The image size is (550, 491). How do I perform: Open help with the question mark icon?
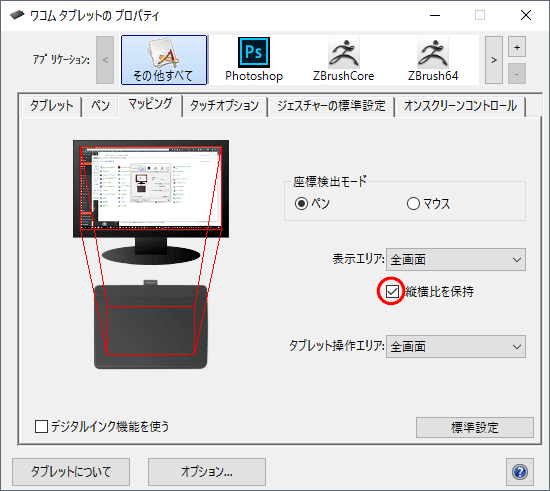[520, 472]
